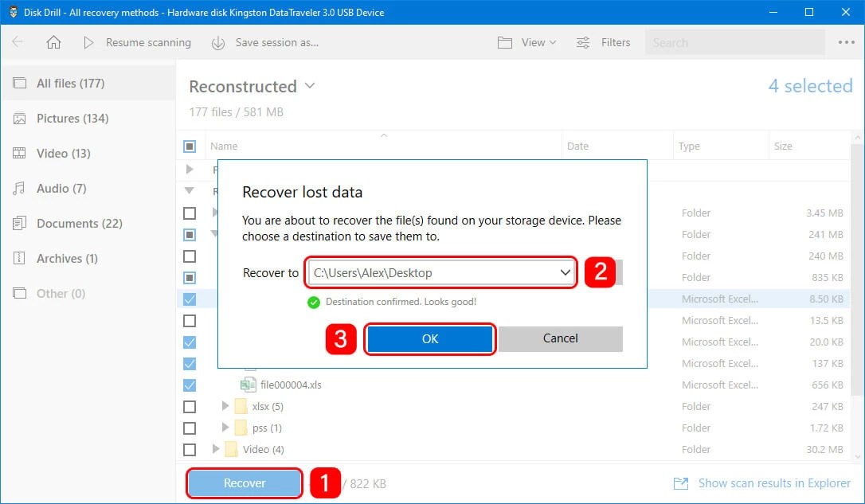Select the Audio category icon

click(20, 188)
